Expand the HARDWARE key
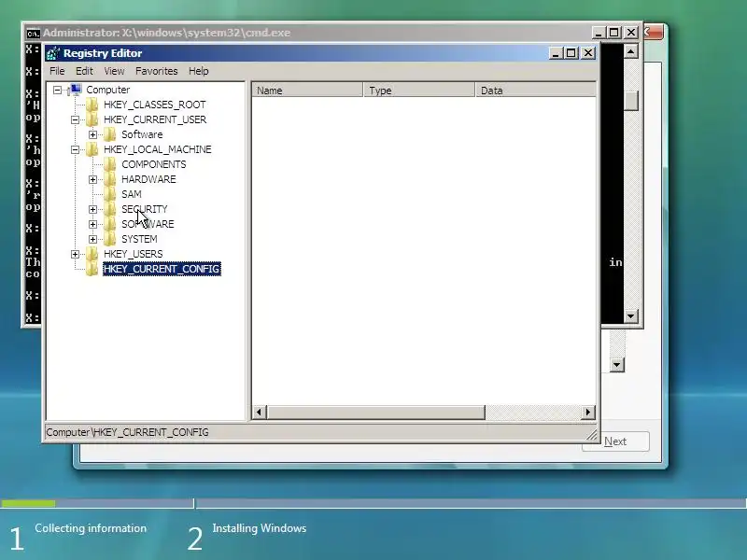This screenshot has height=560, width=747. click(92, 179)
